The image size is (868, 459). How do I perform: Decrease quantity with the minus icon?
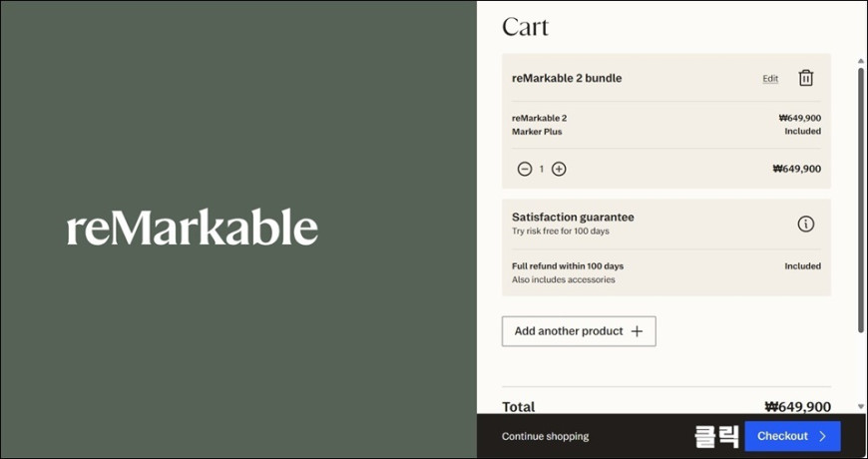click(524, 169)
